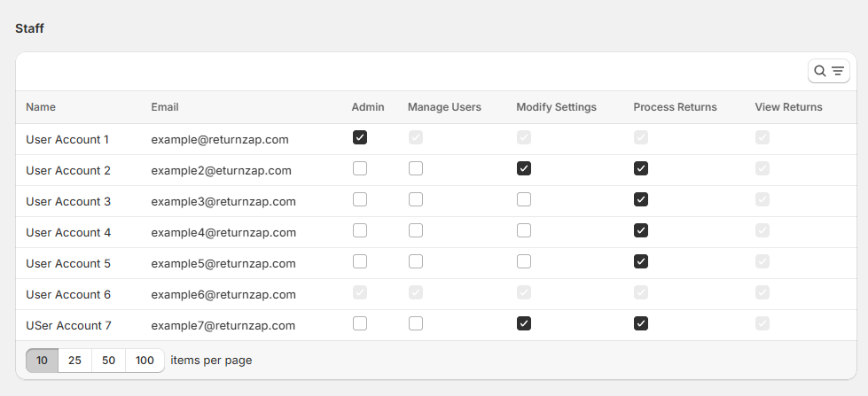868x396 pixels.
Task: Show 25 items per page
Action: click(x=74, y=361)
